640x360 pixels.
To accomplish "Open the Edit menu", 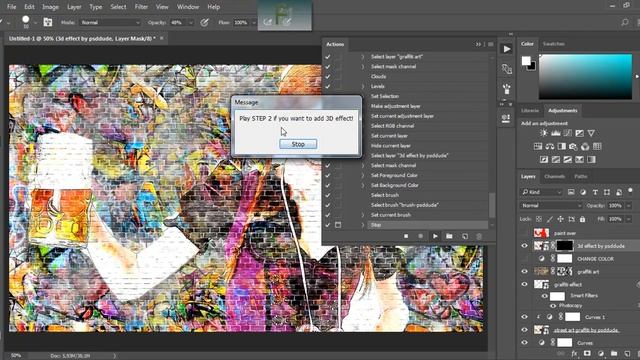I will pyautogui.click(x=29, y=7).
